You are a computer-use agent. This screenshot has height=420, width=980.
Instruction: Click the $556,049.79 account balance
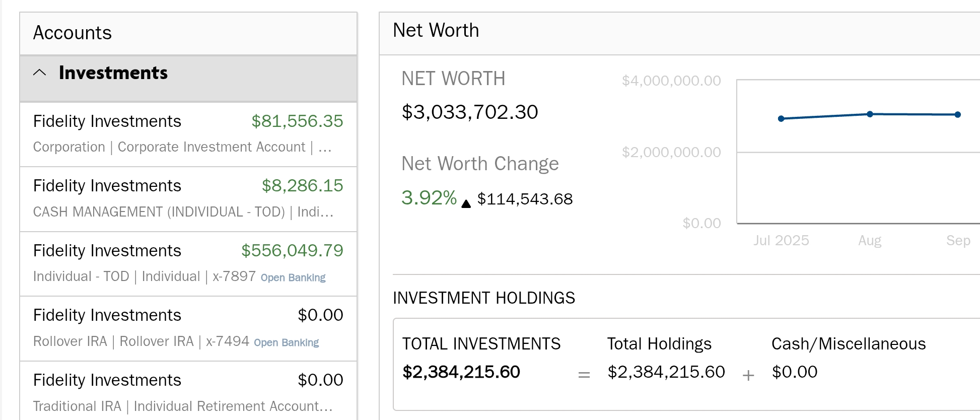(x=292, y=250)
